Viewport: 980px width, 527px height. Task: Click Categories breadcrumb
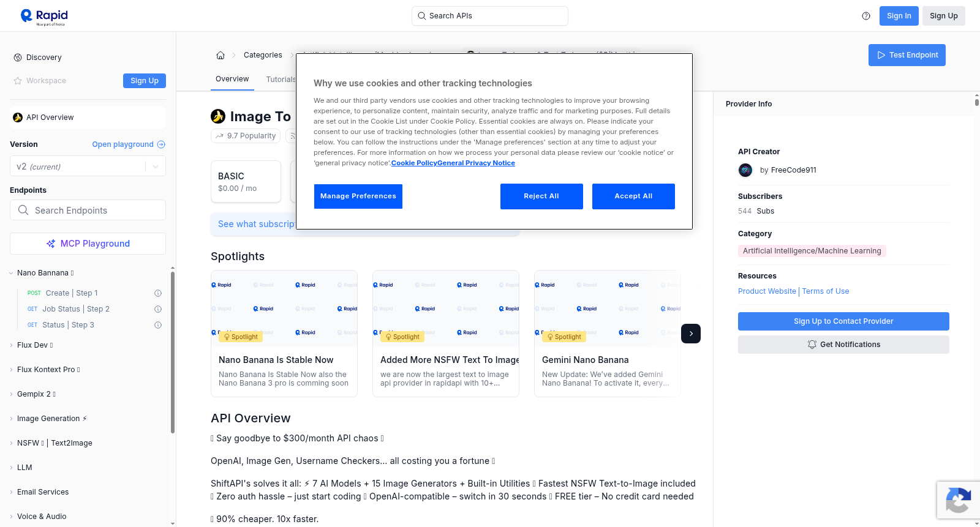(x=263, y=55)
